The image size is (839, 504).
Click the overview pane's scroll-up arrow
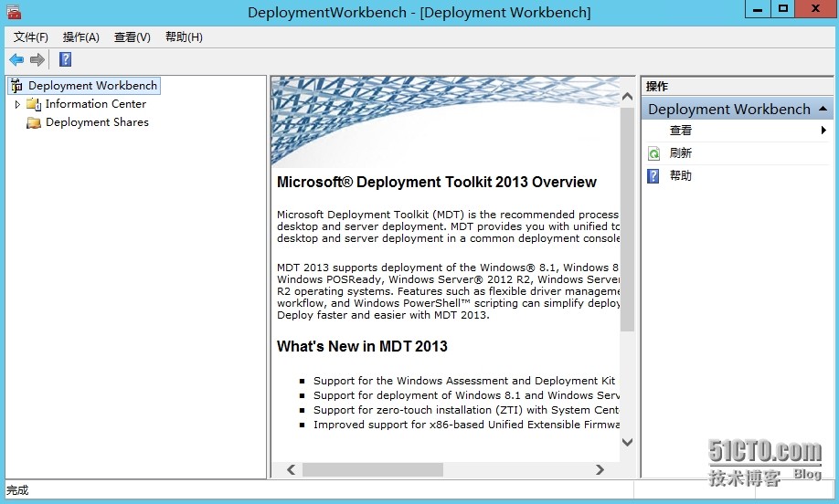627,97
